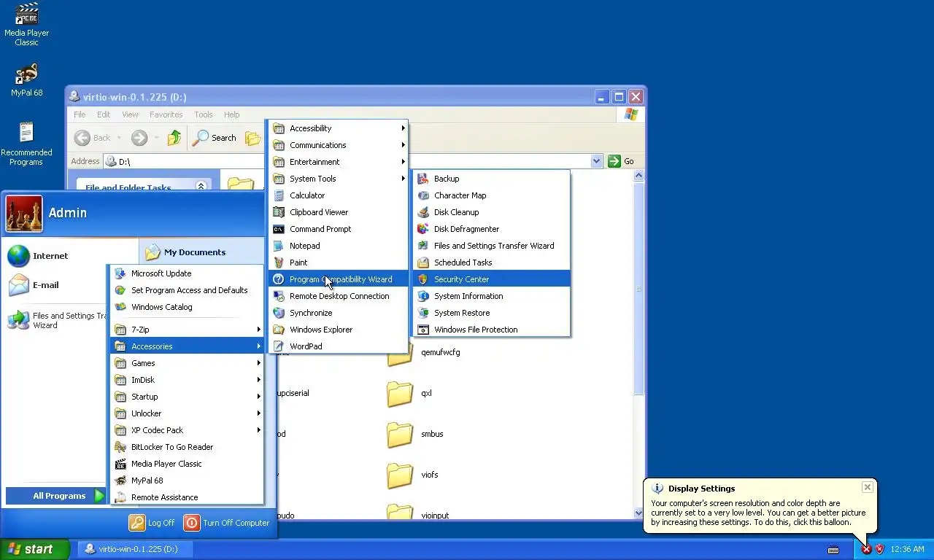Close the Display Settings balloon
The image size is (934, 560).
pos(867,487)
